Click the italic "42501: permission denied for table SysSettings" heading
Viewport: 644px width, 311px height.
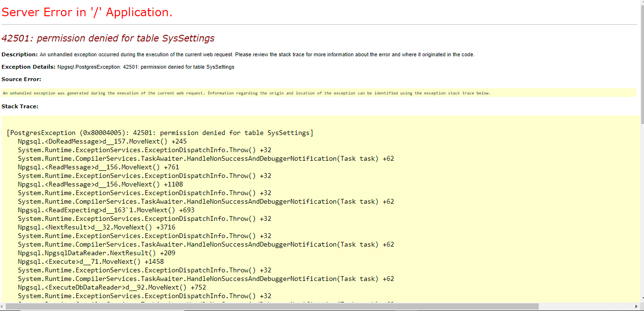(x=108, y=38)
